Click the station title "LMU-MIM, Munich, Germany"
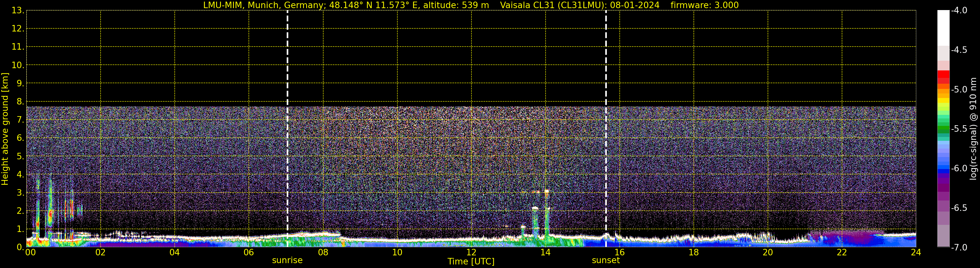The image size is (980, 268). 263,5
